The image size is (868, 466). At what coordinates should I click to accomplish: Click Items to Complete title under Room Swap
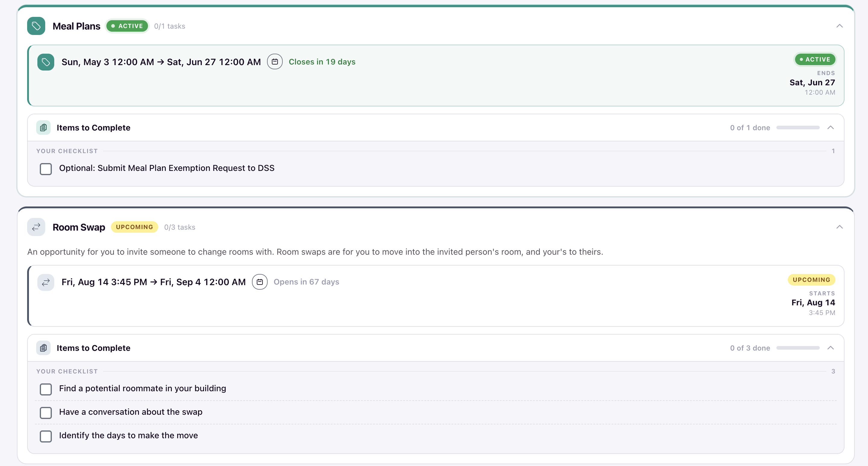pos(93,348)
